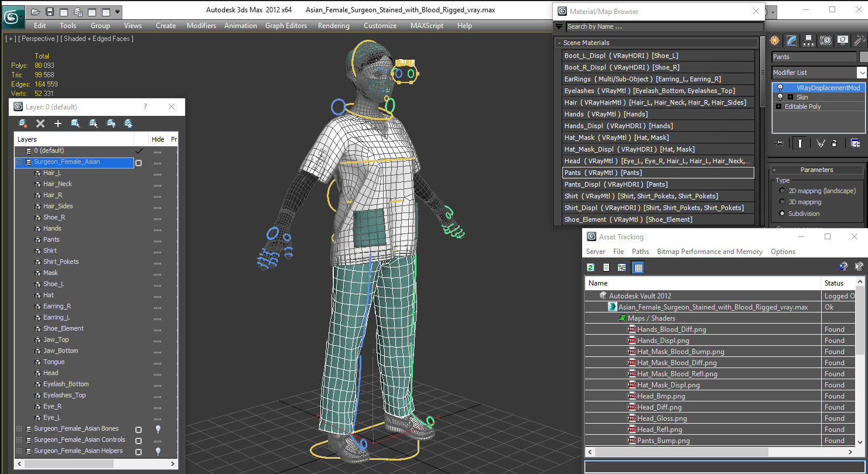The height and width of the screenshot is (474, 868).
Task: Open Bitmap Performance and Memory menu
Action: [709, 252]
